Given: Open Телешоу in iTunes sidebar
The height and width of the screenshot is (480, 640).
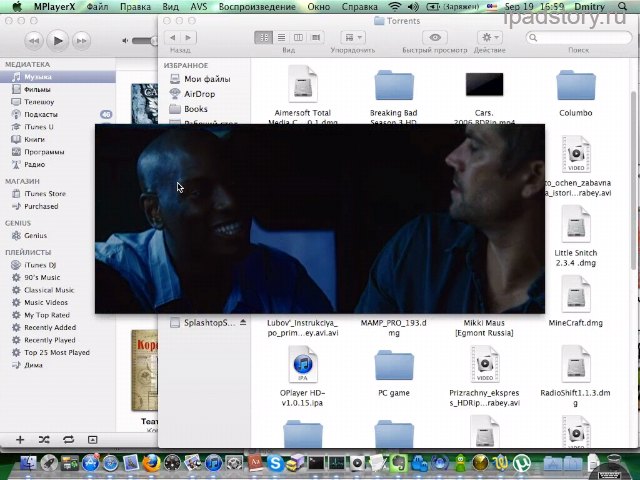Looking at the screenshot, I should coord(39,102).
